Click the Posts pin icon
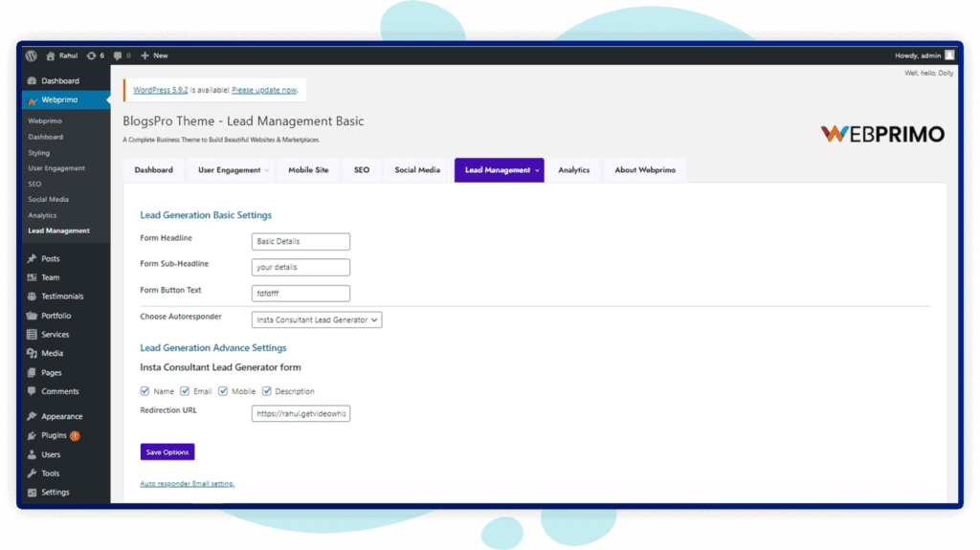Viewport: 980px width, 550px height. tap(32, 258)
